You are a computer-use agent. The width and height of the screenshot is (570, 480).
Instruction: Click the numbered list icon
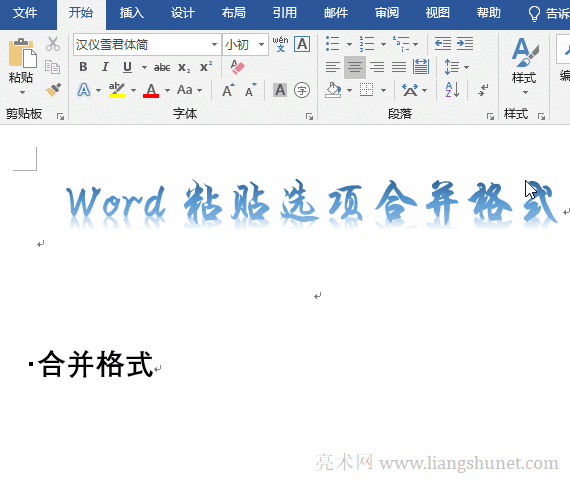click(x=366, y=44)
